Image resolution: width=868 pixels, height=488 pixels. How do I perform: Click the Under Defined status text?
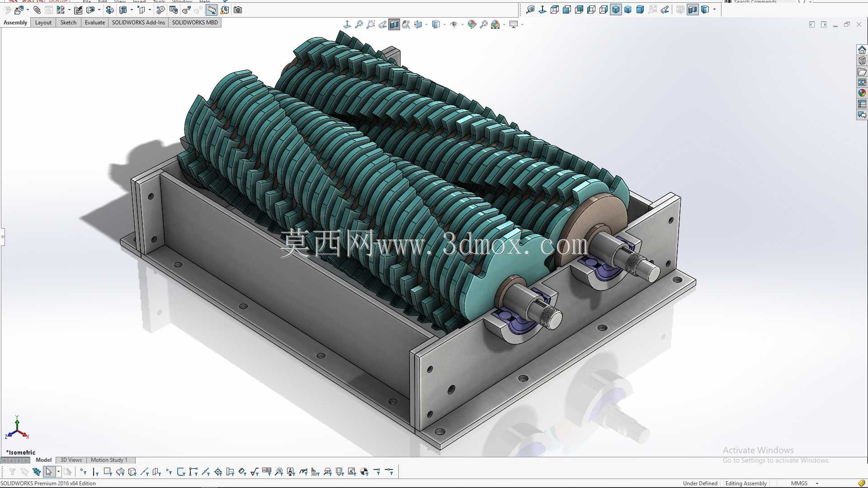tap(700, 483)
